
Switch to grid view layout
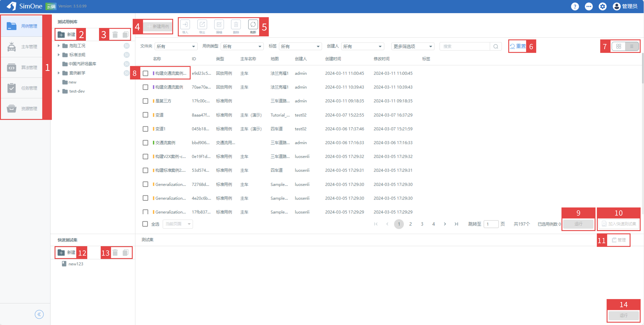(x=619, y=46)
